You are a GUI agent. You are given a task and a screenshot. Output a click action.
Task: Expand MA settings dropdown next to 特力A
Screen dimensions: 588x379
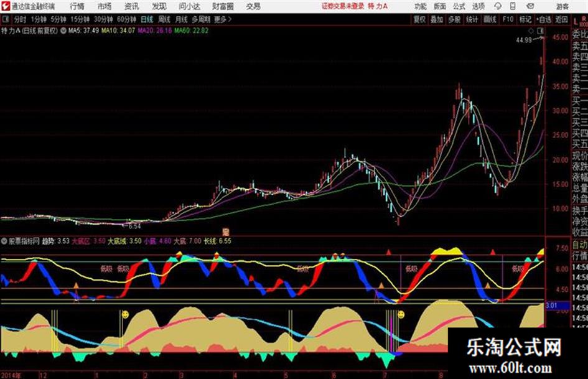click(x=63, y=30)
